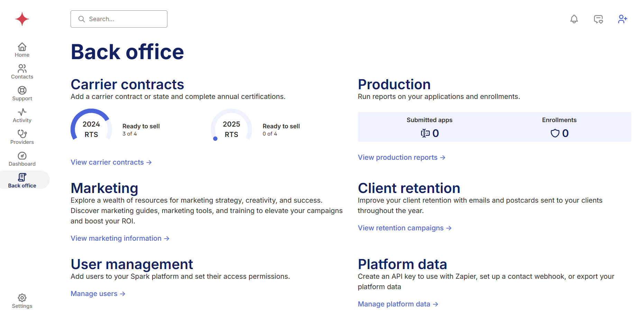This screenshot has height=313, width=644.
Task: Click the 2024 RTS progress gauge
Action: 91,129
